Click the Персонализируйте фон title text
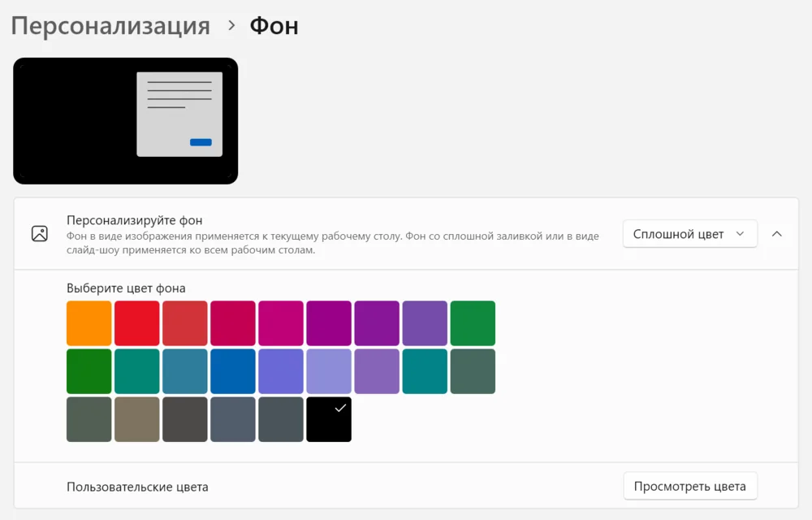 tap(135, 221)
